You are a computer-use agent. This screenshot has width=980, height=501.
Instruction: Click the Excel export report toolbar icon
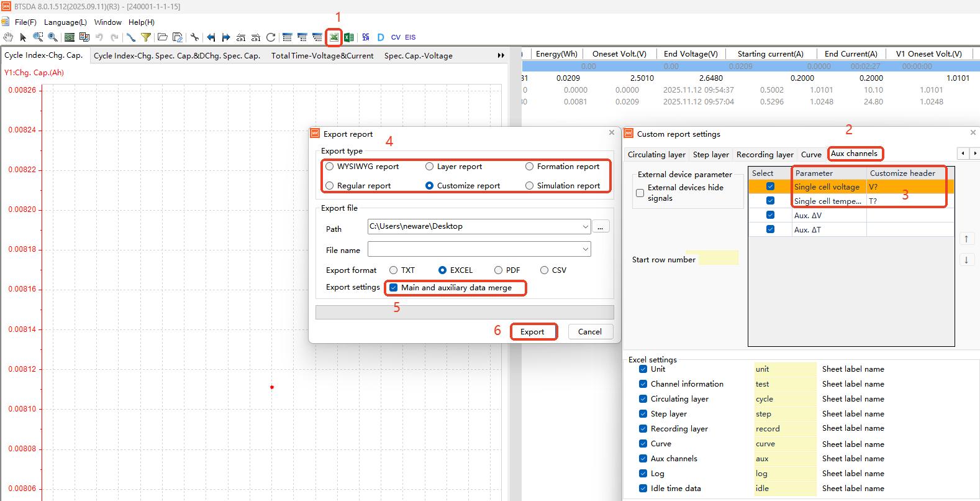(334, 37)
